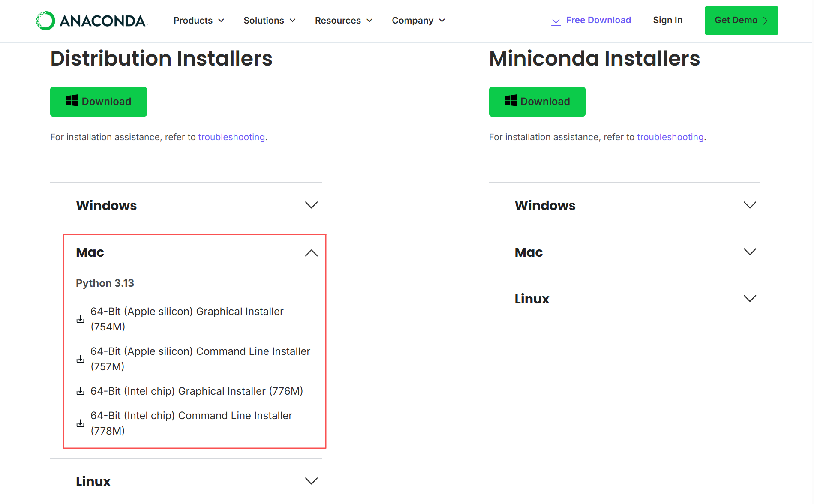Expand Linux section under Miniconda Installers
814x504 pixels.
tap(625, 299)
